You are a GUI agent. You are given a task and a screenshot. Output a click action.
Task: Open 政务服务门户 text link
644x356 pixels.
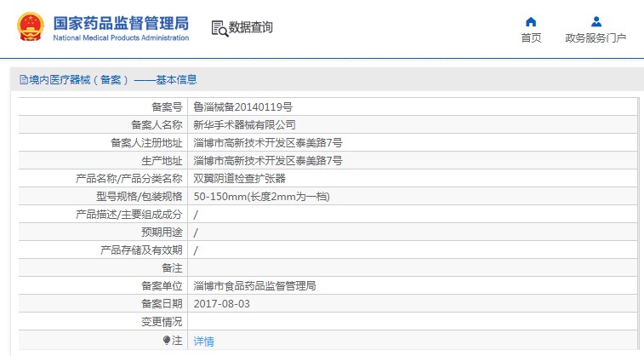[x=596, y=37]
